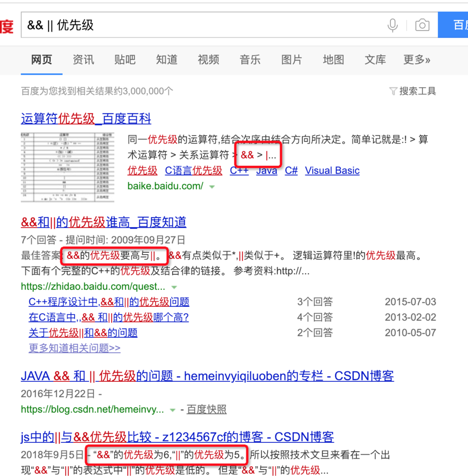Open 在C语言中,,&& 和||的优先级哪个高? link
Screen dimensions: 468x476
pyautogui.click(x=109, y=317)
